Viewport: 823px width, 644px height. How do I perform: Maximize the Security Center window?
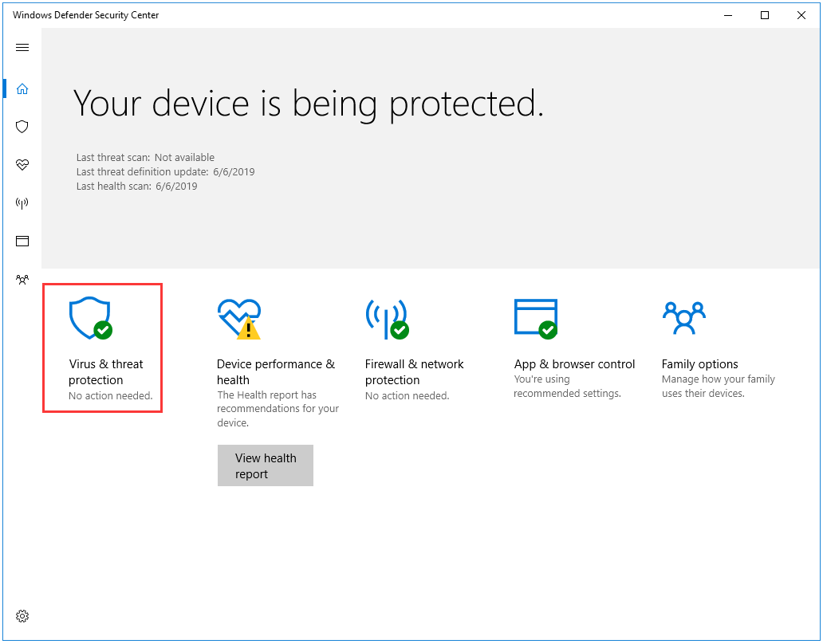(x=765, y=15)
